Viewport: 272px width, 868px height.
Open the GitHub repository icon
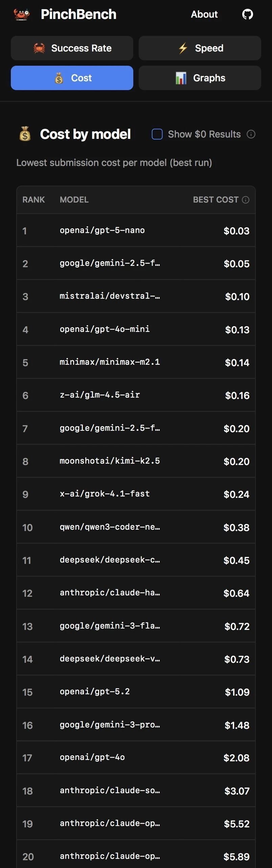(247, 14)
